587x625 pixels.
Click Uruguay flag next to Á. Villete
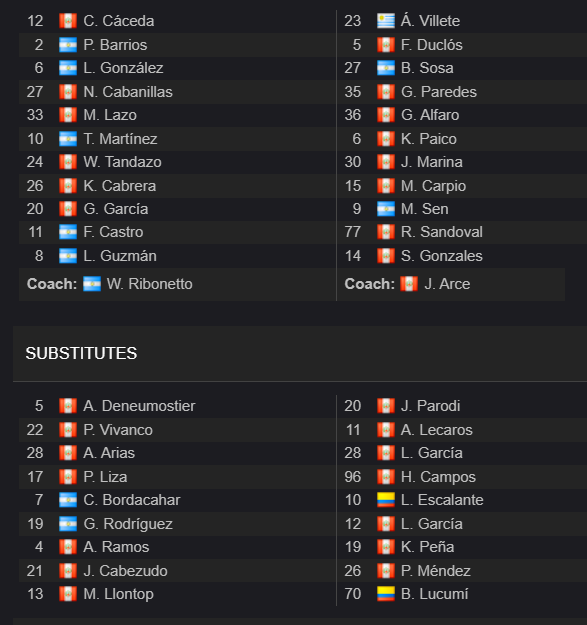(386, 21)
